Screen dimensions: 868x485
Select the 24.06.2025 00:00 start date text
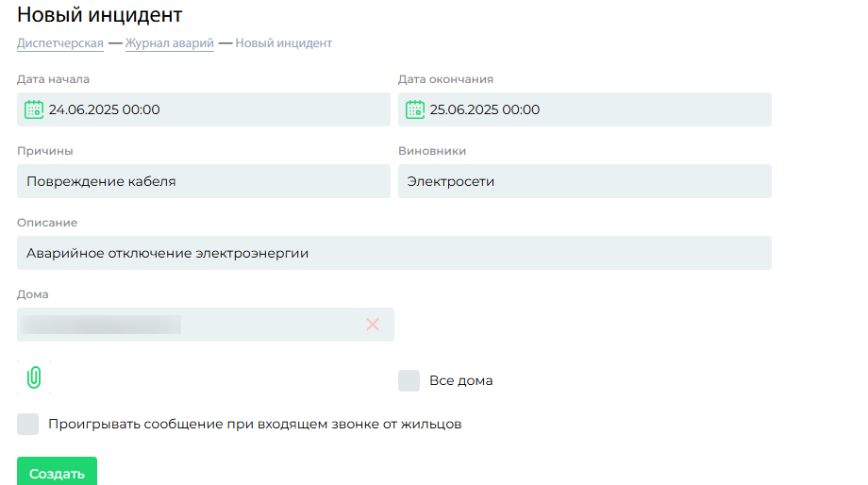point(104,109)
